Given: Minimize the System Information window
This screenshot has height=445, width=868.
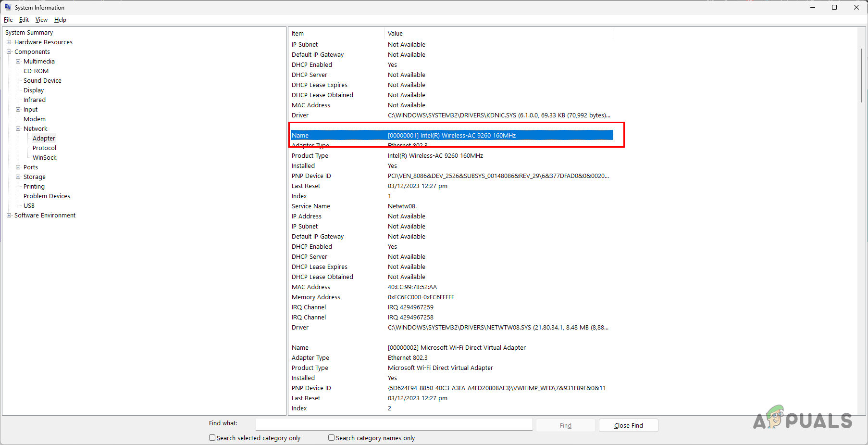Looking at the screenshot, I should [813, 7].
